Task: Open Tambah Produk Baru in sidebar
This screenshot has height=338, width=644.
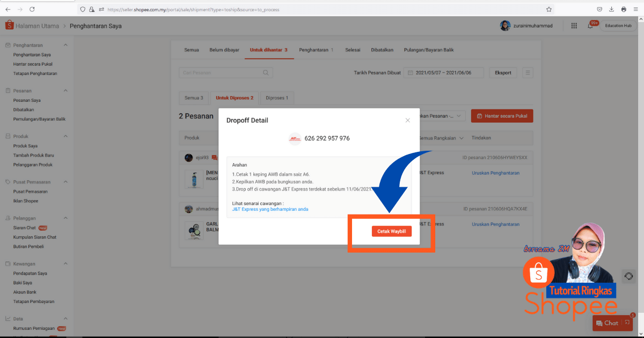Action: coord(33,155)
